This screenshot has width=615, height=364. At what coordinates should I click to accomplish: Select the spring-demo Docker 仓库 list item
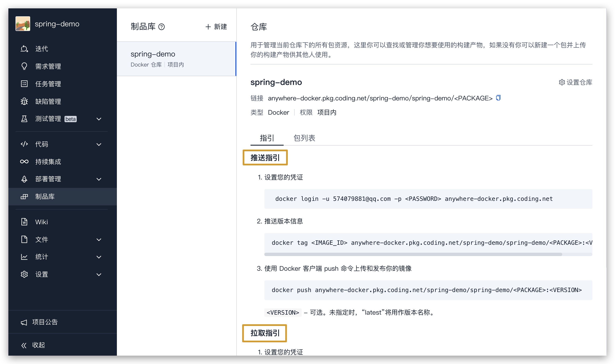coord(176,59)
